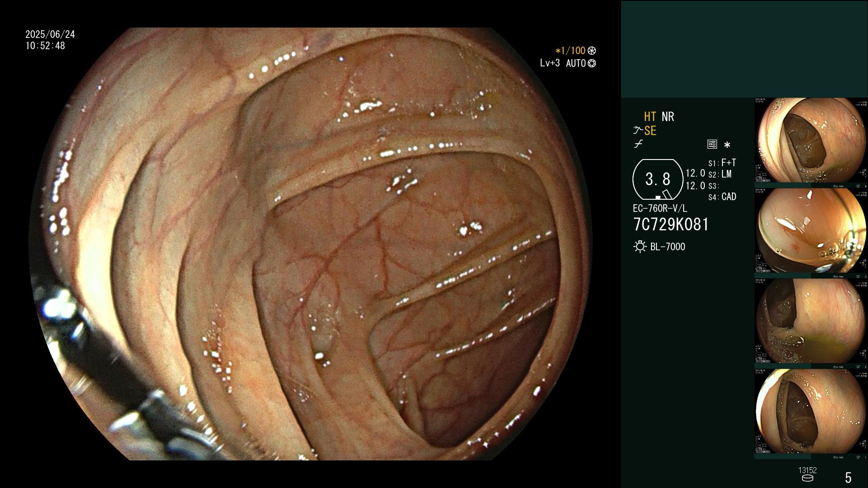
Task: Open the second thumbnail with orange mucosa
Action: coord(811,231)
